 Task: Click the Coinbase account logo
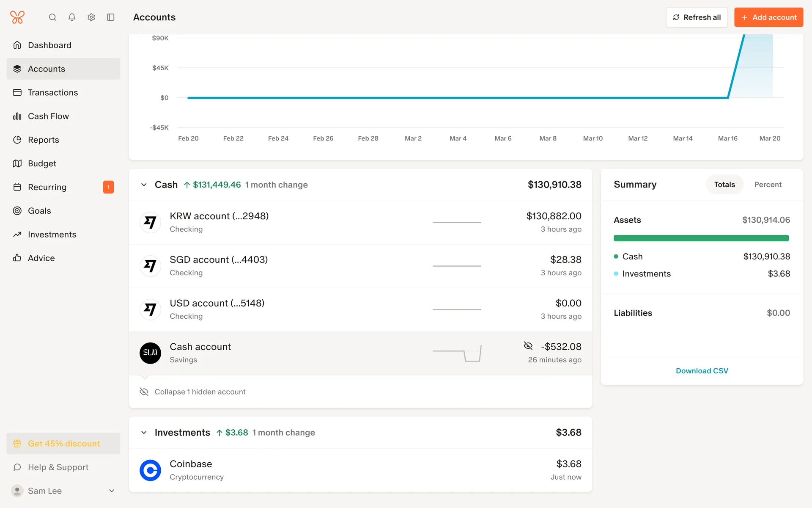pos(150,470)
